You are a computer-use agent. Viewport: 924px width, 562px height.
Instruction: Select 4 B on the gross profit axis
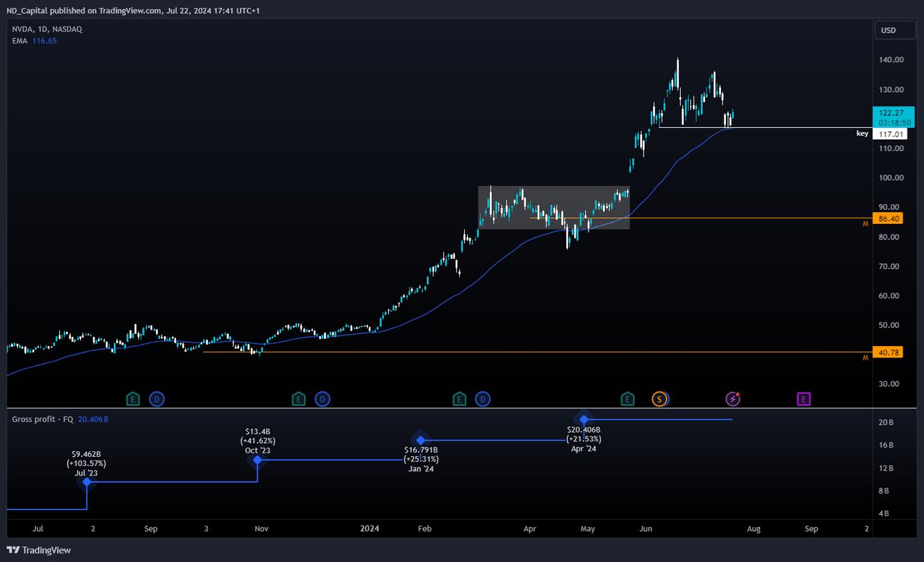tap(884, 513)
